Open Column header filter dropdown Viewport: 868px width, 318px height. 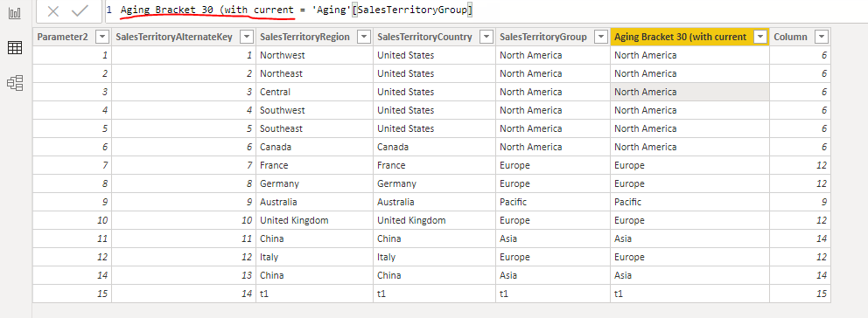pyautogui.click(x=822, y=37)
